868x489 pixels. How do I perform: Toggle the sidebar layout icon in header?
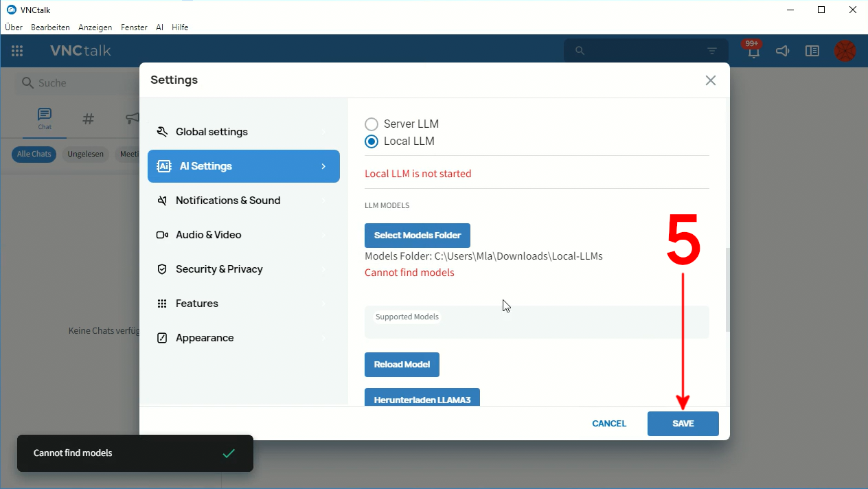point(812,51)
